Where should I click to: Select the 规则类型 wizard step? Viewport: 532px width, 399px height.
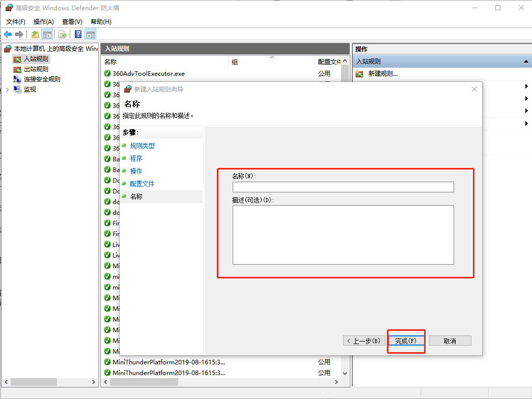(142, 145)
